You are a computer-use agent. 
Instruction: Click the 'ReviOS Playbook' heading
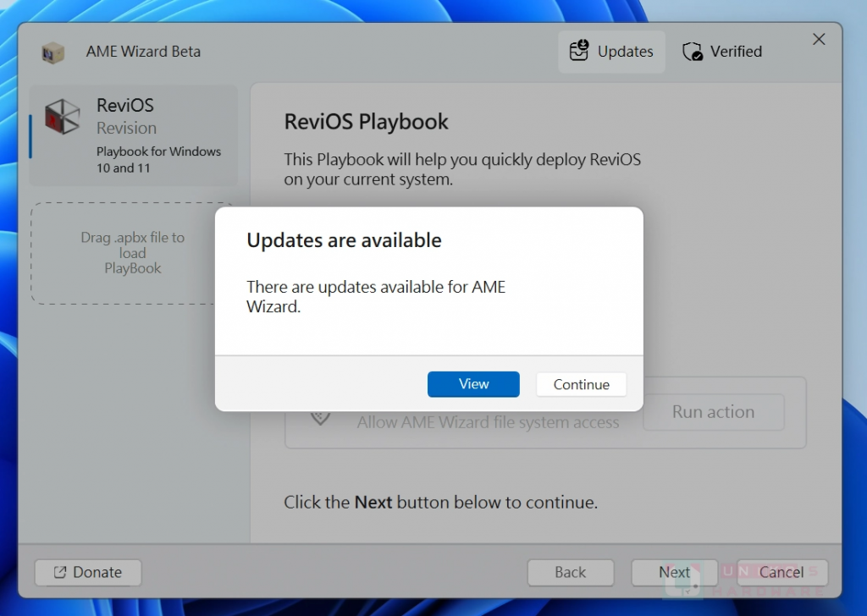point(366,122)
